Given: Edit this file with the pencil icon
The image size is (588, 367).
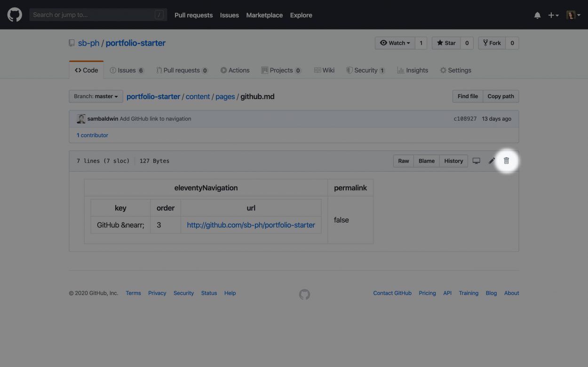Looking at the screenshot, I should (x=492, y=161).
